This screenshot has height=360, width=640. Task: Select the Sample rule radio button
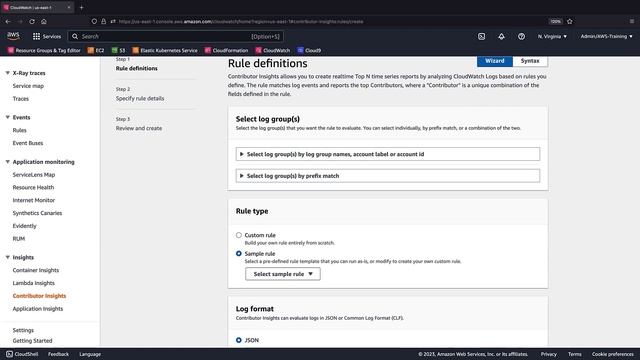coord(239,253)
